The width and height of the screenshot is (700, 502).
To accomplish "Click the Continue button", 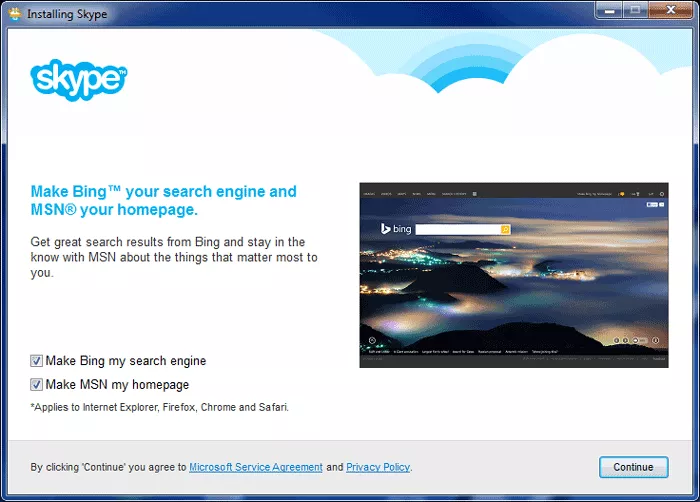I will click(x=633, y=467).
